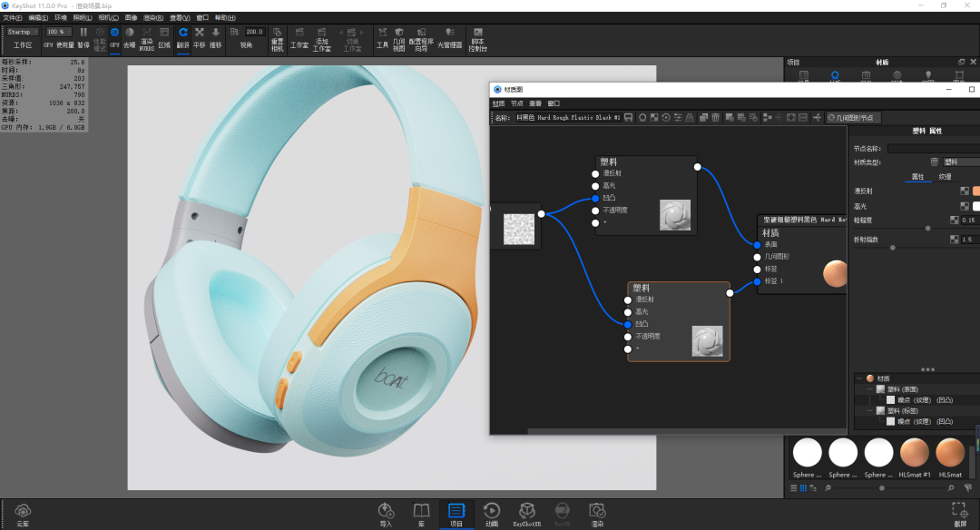Click the slider handle under 粗糙度
The width and height of the screenshot is (980, 530).
pyautogui.click(x=927, y=228)
